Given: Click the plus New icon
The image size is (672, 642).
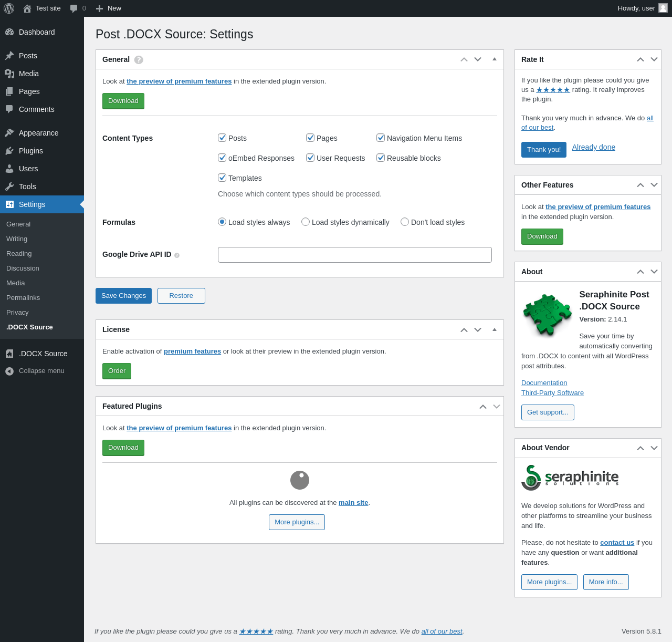Looking at the screenshot, I should point(99,8).
